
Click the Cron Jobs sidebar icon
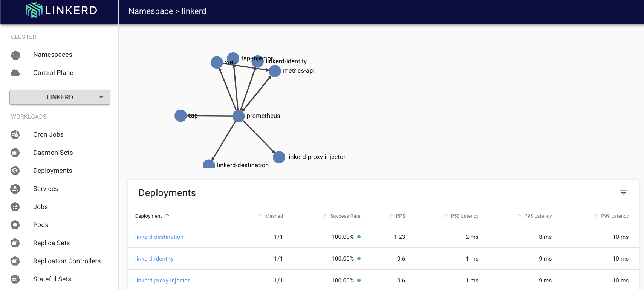(15, 134)
